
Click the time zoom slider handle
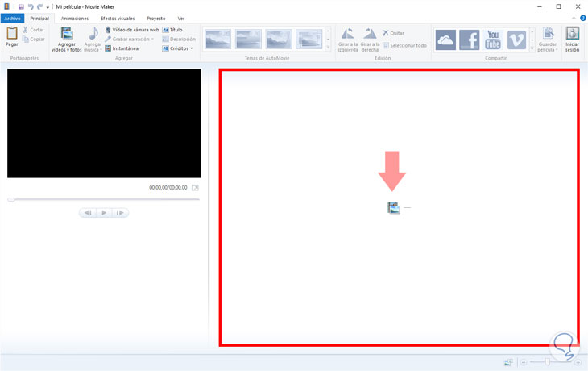click(x=548, y=361)
